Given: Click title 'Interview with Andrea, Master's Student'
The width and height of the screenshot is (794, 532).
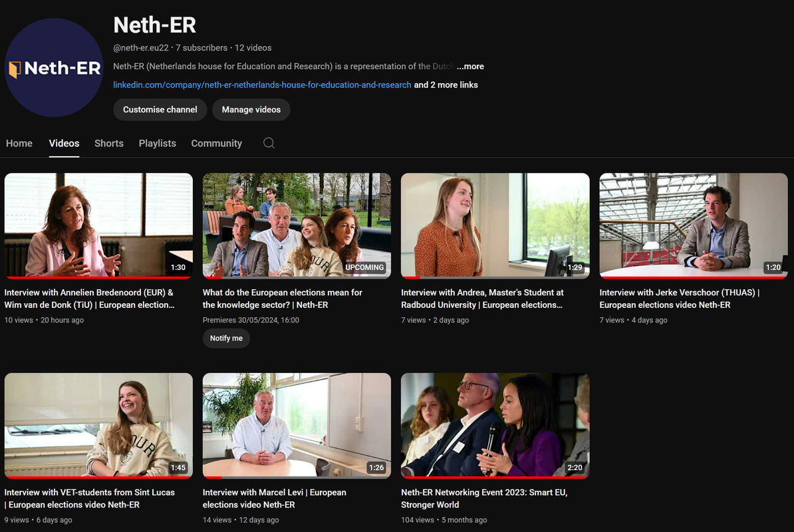Looking at the screenshot, I should tap(482, 299).
